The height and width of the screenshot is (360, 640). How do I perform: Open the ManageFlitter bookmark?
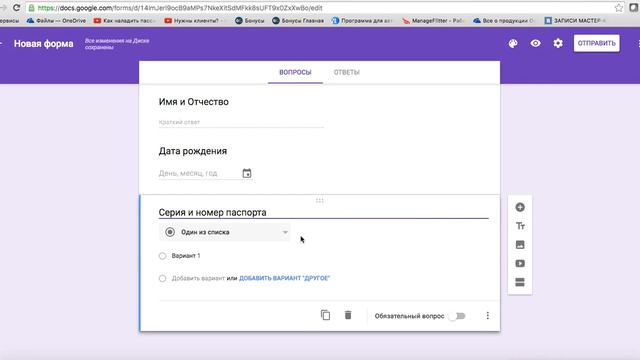pos(433,20)
